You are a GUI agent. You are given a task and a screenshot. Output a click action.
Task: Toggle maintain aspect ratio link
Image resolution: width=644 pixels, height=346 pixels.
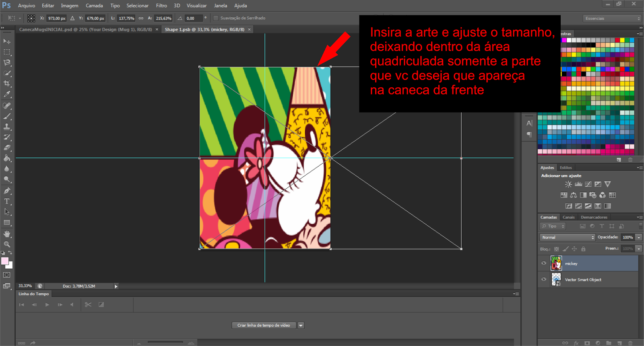[141, 18]
